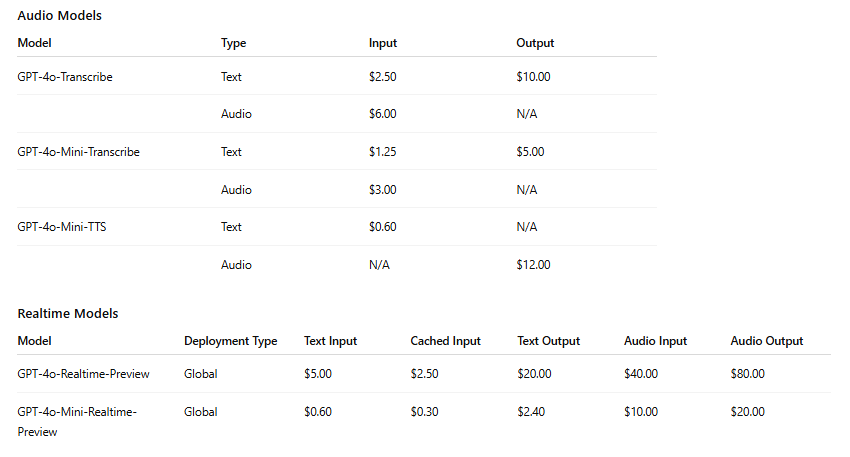
Task: Click the $10.00 audio input for Mini-Realtime-Preview
Action: [x=641, y=412]
